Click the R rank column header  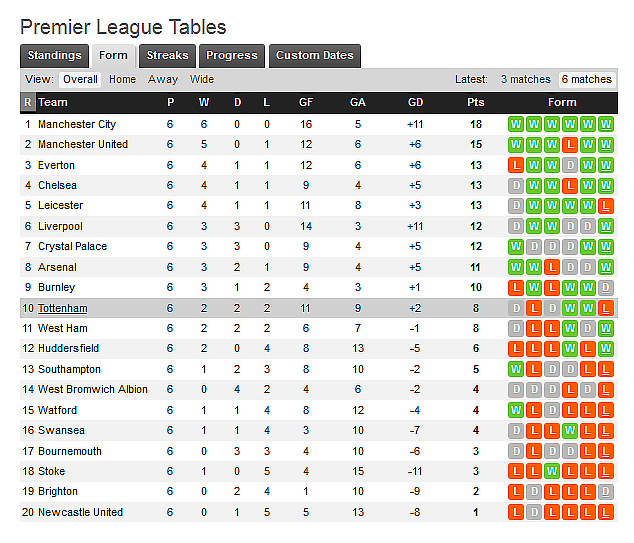coord(27,102)
